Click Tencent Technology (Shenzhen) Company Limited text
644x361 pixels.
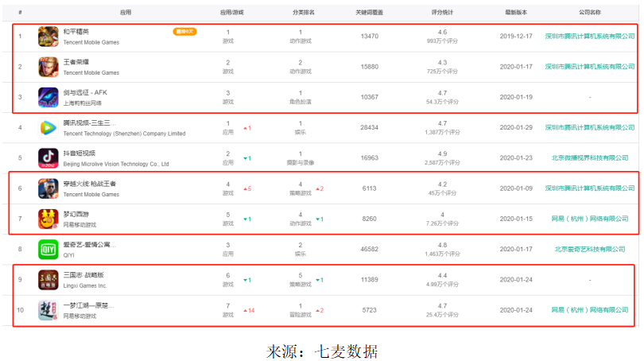124,134
